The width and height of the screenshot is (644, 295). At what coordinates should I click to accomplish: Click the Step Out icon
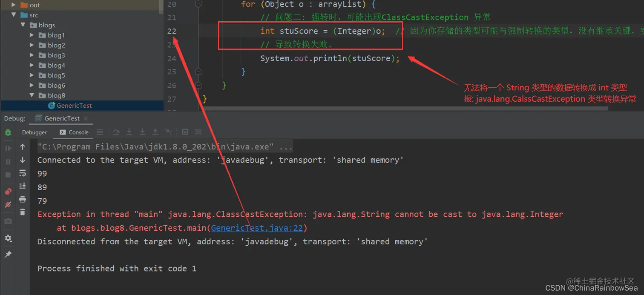pos(155,132)
